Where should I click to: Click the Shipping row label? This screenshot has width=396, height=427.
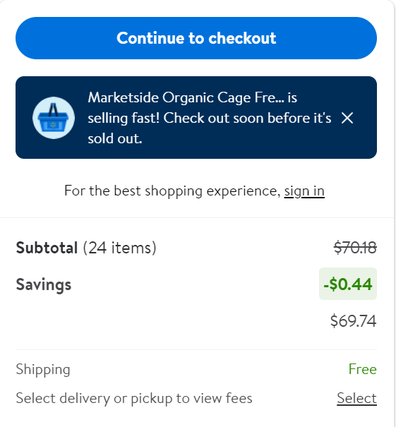click(43, 369)
